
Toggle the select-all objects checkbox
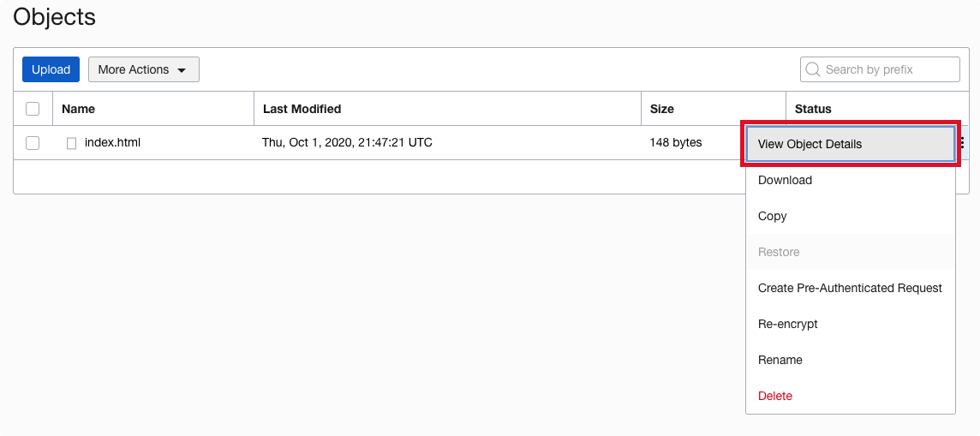coord(33,109)
